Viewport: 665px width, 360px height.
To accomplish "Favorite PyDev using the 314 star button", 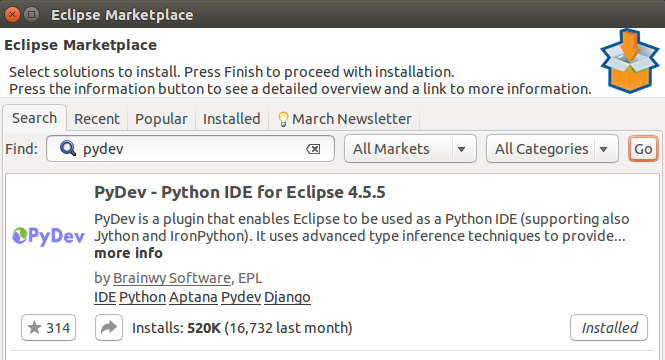I will (48, 327).
